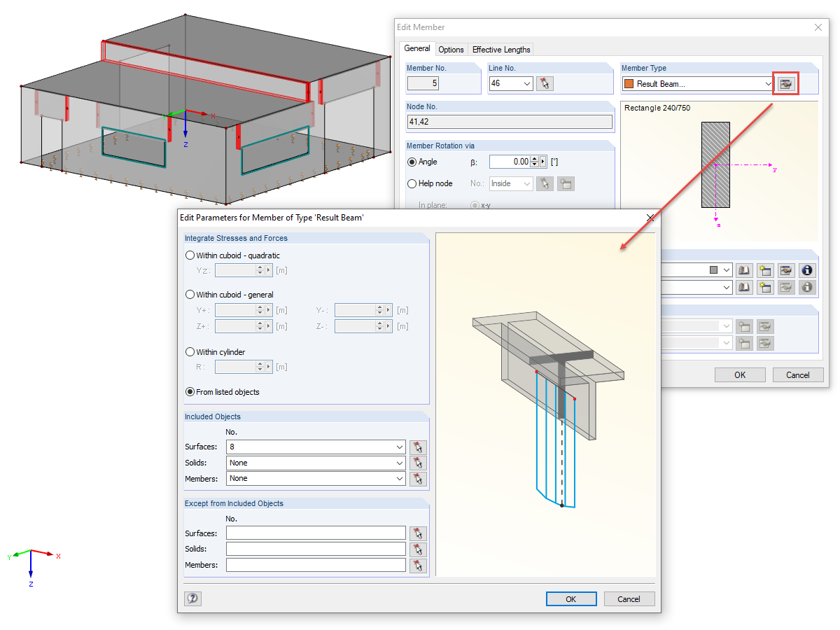Viewport: 840px width, 630px height.
Task: Confirm Result Beam dialog with OK
Action: [571, 598]
